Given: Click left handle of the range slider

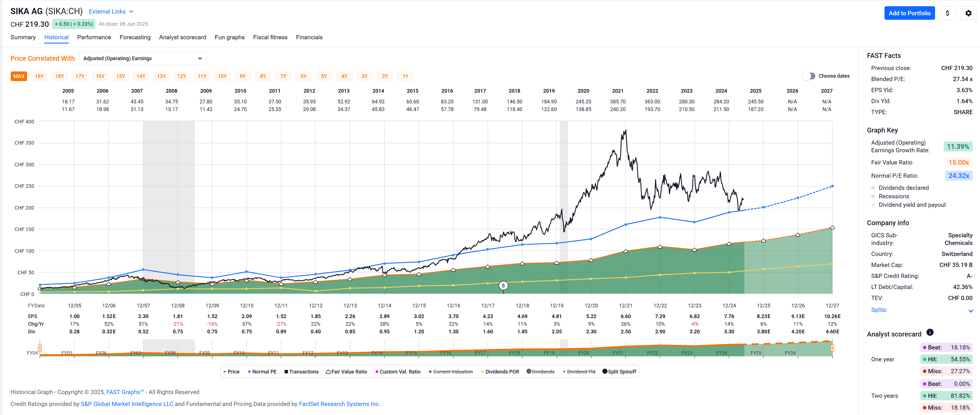Looking at the screenshot, I should point(40,348).
